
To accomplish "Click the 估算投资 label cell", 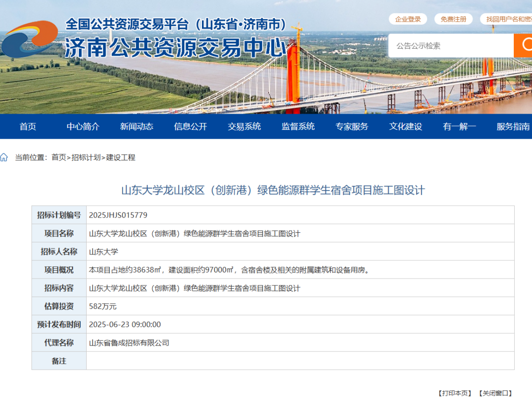I will 59,307.
